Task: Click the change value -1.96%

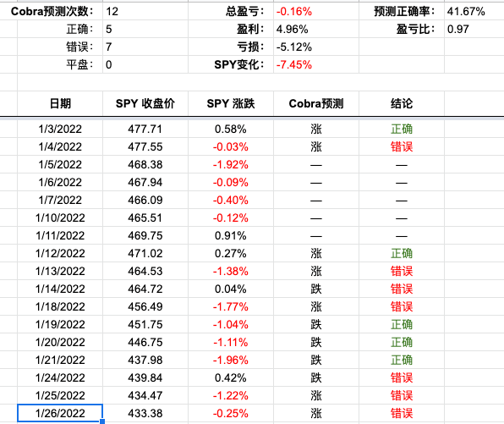Action: (x=231, y=360)
